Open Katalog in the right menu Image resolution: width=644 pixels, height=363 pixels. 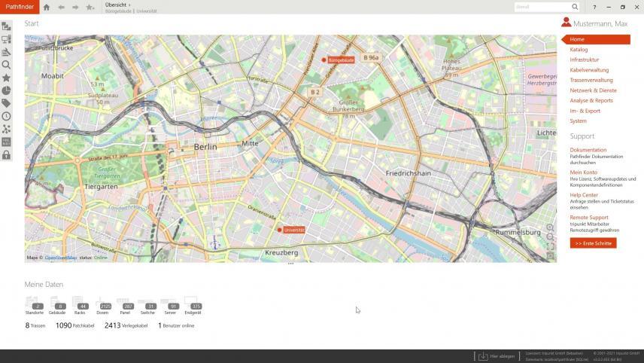coord(579,50)
